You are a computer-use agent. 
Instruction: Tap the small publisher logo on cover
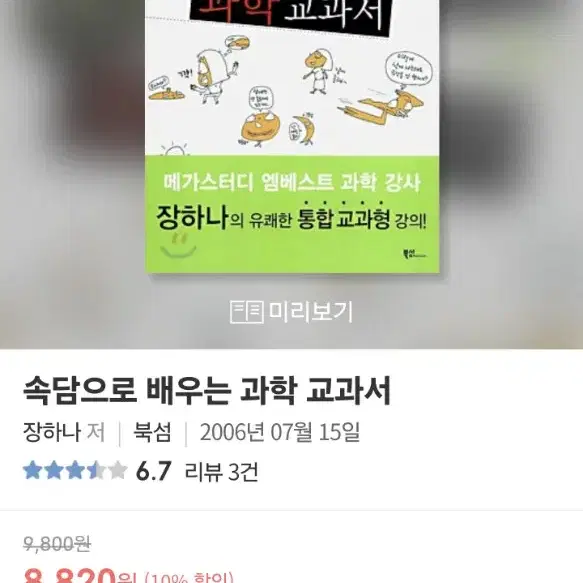point(415,255)
